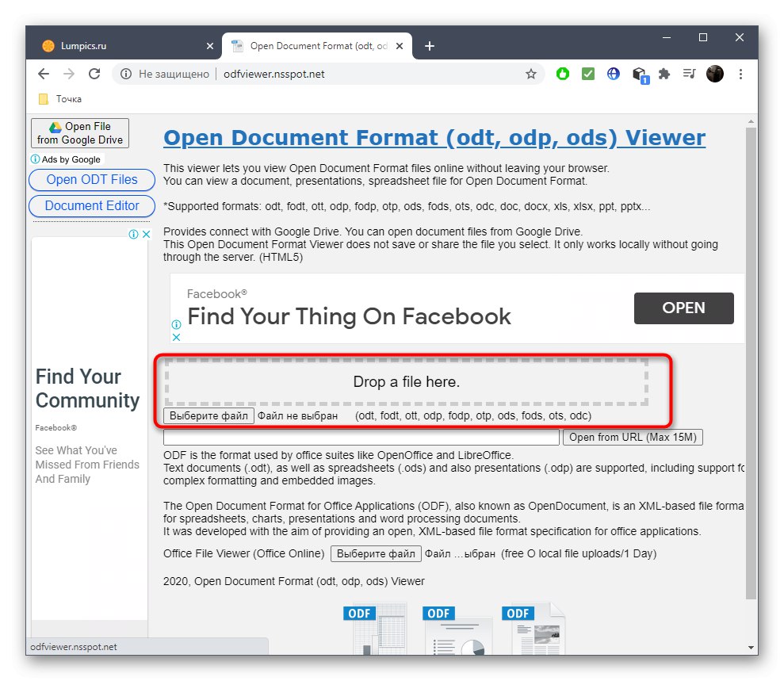Click the ODF presentation icon thumbnail
This screenshot has width=784, height=681.
456,629
